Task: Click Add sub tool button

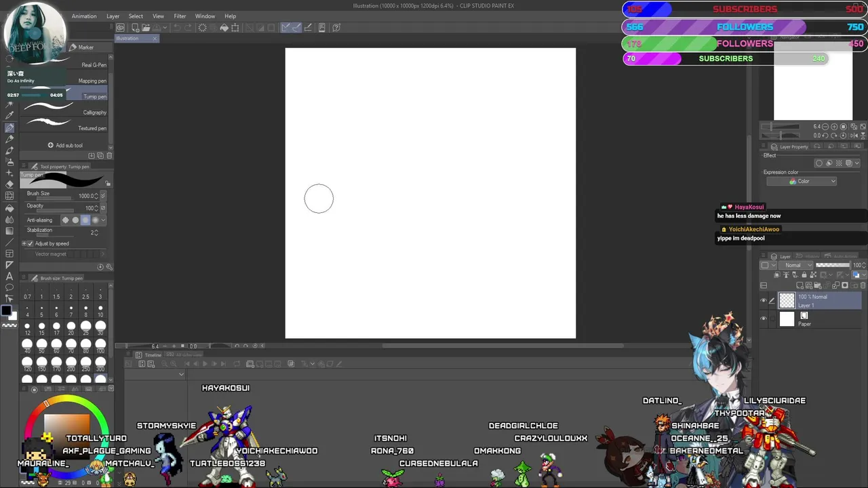Action: [x=65, y=145]
